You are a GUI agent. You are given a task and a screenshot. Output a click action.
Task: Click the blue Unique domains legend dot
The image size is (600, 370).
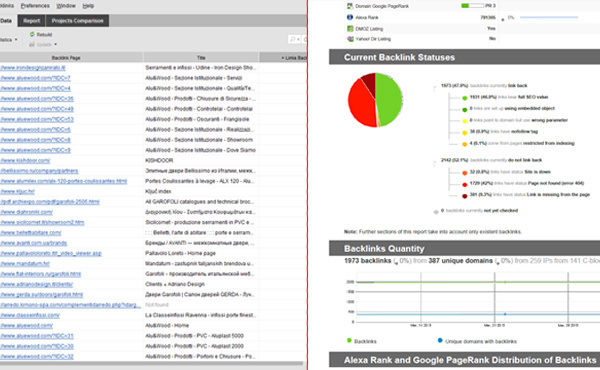[x=440, y=340]
